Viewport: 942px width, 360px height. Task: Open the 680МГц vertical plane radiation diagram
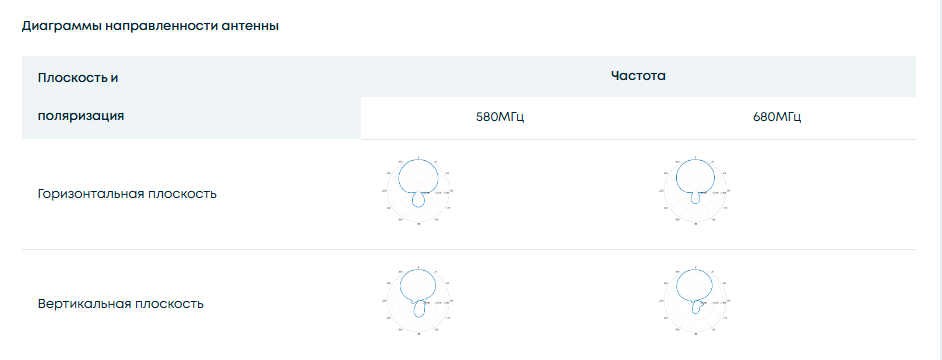tap(696, 300)
